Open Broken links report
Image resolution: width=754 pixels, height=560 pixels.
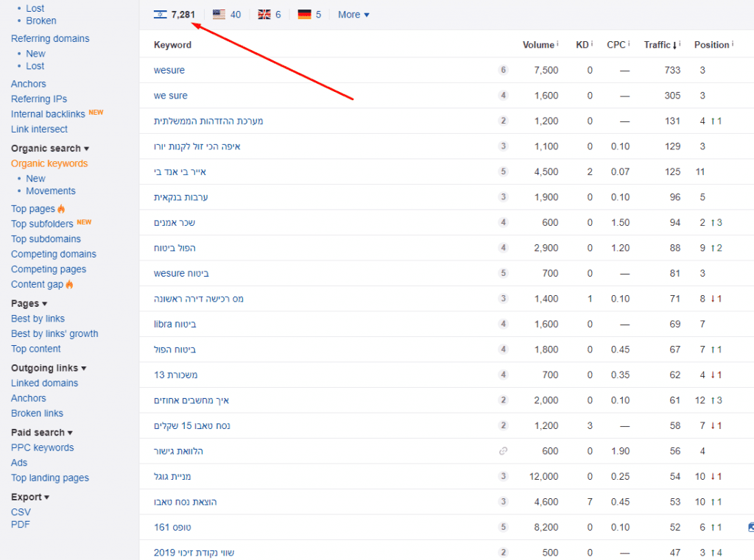pos(37,413)
